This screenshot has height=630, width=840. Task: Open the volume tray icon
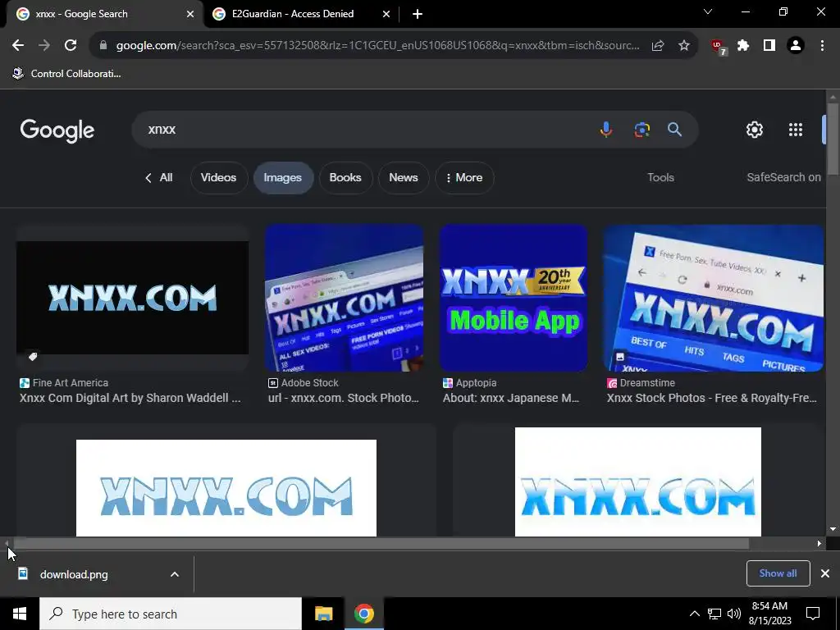tap(734, 614)
